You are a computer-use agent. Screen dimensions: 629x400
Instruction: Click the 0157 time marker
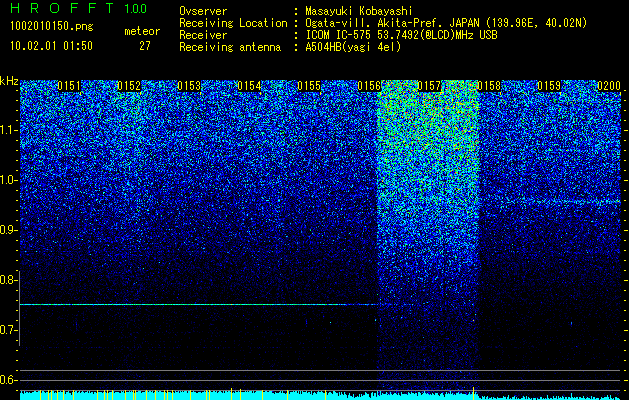click(429, 86)
